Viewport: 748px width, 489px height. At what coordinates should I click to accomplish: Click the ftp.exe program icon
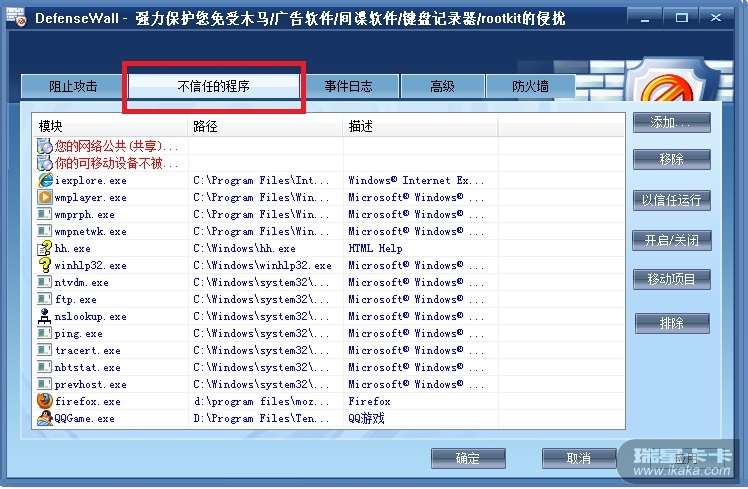[44, 299]
